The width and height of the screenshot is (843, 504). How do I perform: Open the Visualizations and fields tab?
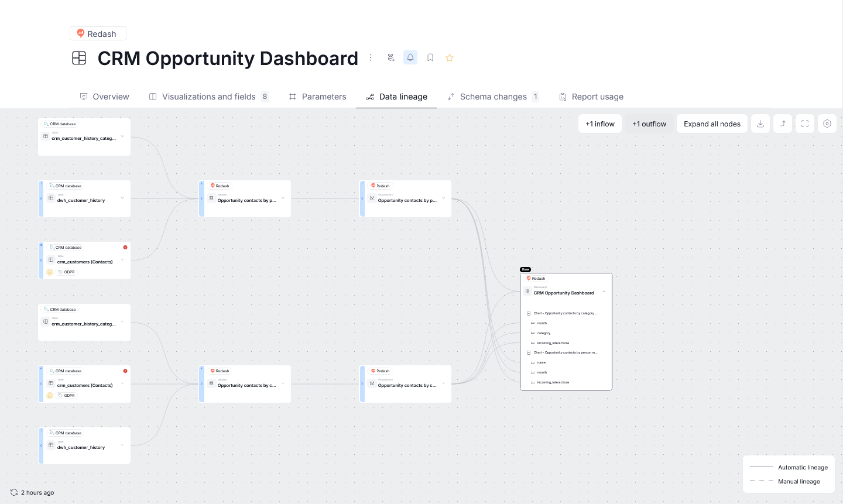pos(208,97)
